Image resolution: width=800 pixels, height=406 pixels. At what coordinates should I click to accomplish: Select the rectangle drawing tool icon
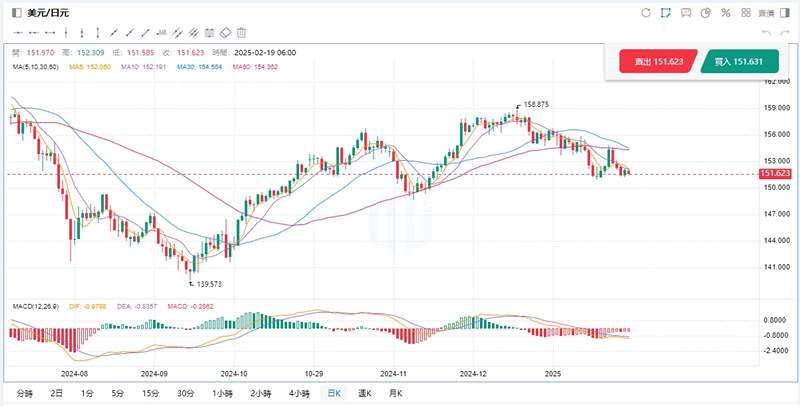tap(209, 32)
